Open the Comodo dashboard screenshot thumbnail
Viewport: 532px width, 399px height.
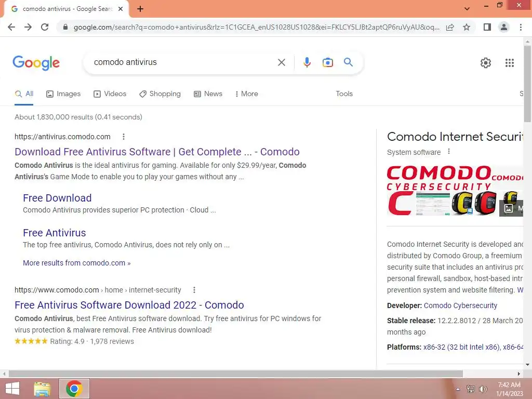tap(433, 203)
